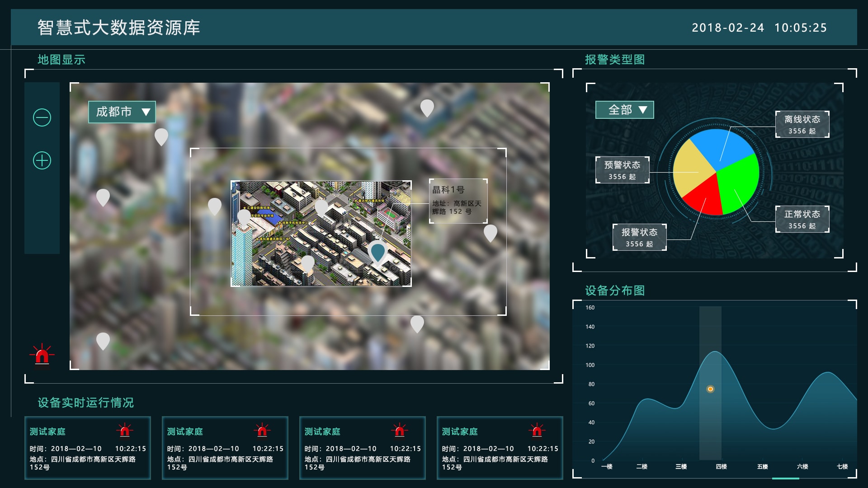Select the 预警状态 label box
Image resolution: width=868 pixels, height=488 pixels.
623,170
